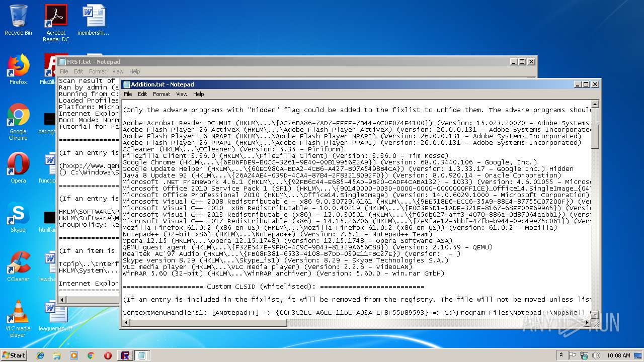
Task: Click the VLC media player entry line
Action: [268, 267]
